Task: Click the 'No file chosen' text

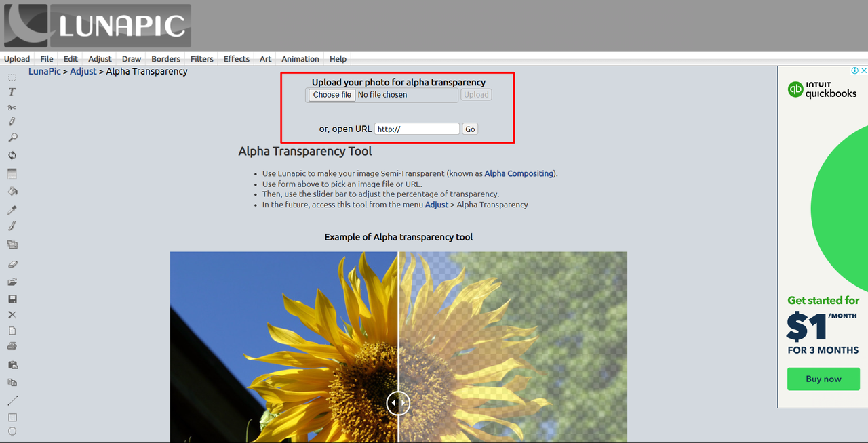Action: tap(382, 95)
